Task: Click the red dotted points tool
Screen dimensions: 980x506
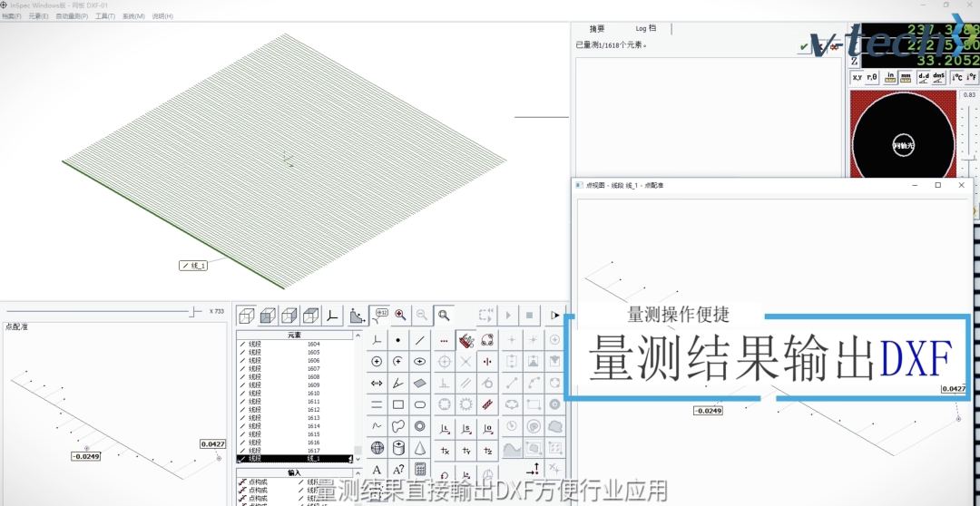Action: point(445,340)
